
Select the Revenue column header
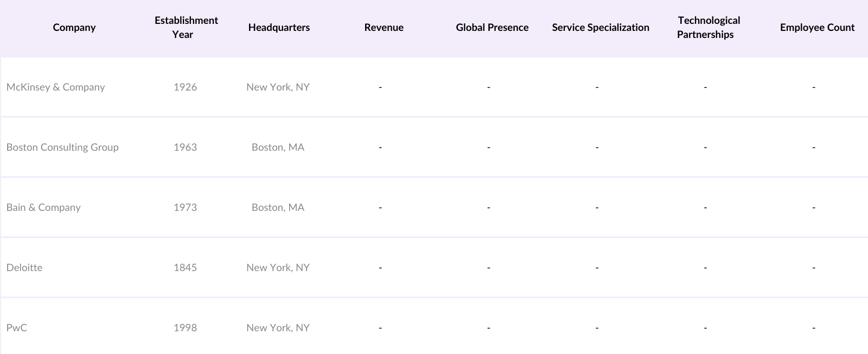(x=384, y=28)
